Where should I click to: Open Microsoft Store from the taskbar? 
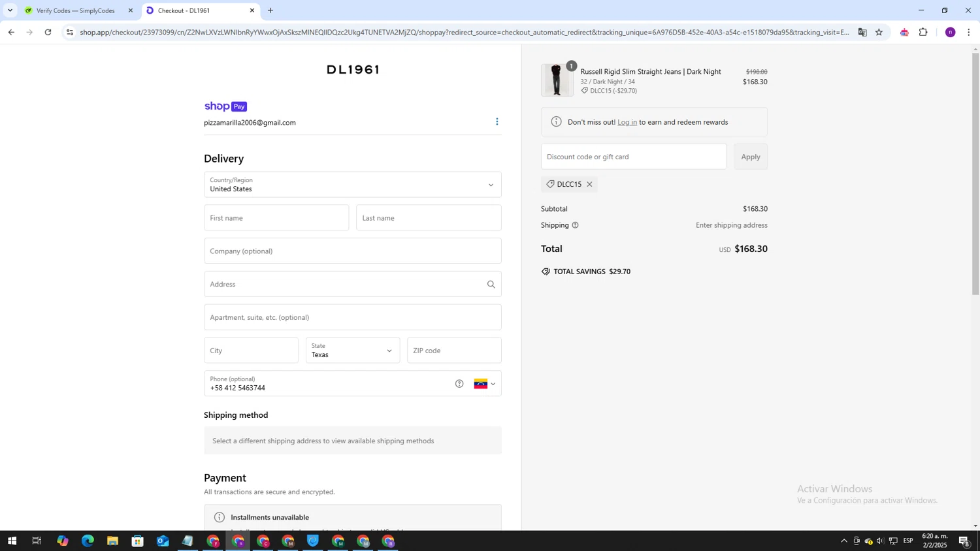tap(137, 541)
